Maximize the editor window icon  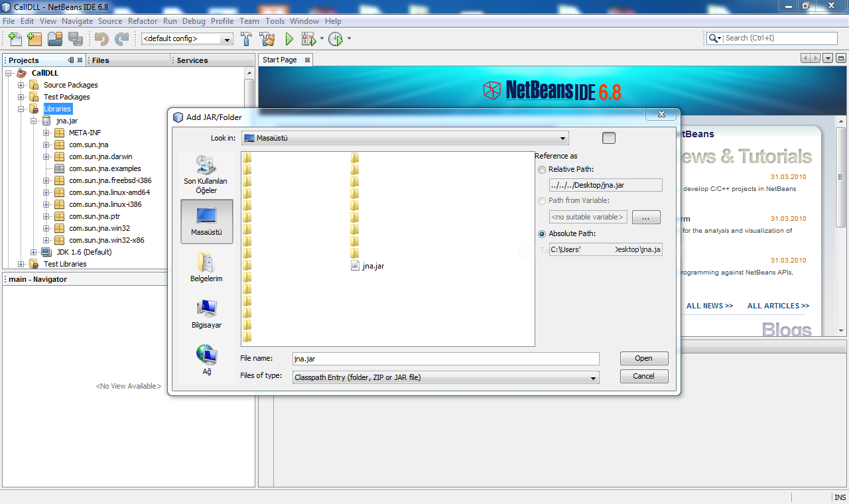click(840, 58)
